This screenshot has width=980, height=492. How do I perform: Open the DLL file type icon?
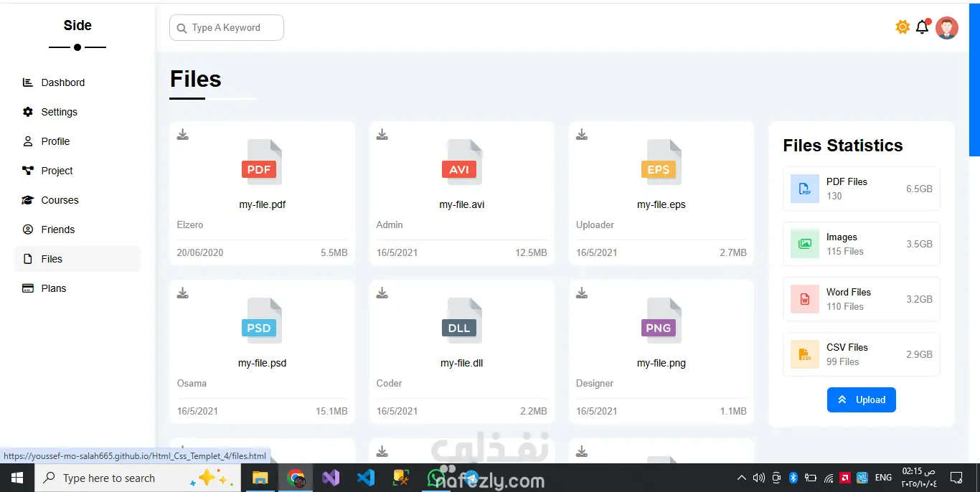click(461, 321)
